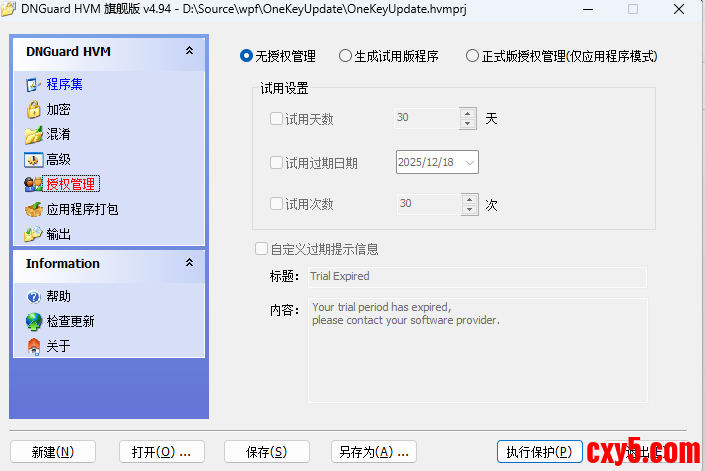Collapse the Information panel
Image resolution: width=705 pixels, height=471 pixels.
click(x=190, y=263)
